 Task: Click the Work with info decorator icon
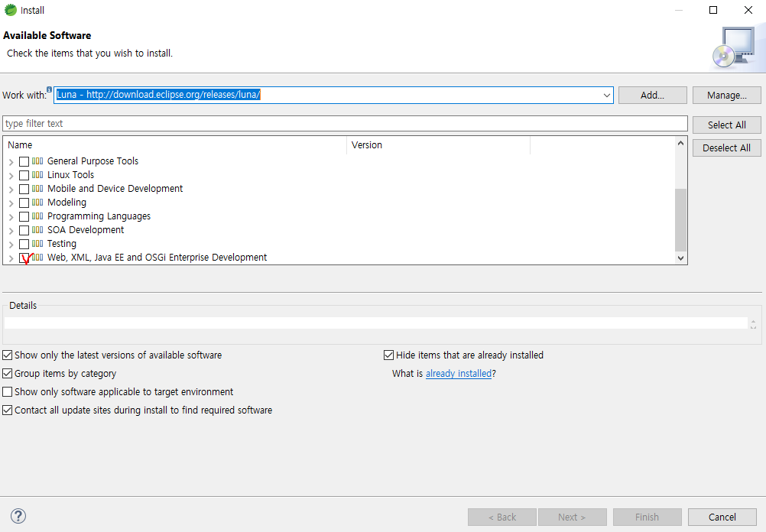click(x=50, y=89)
